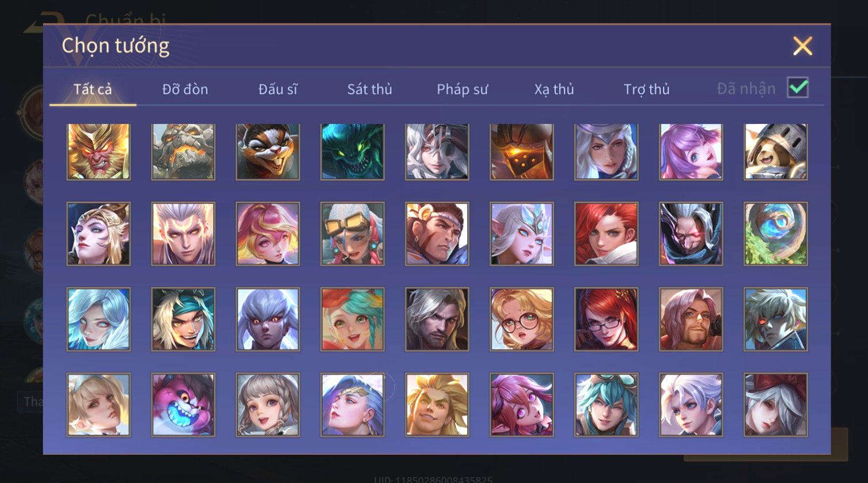This screenshot has width=868, height=483.
Task: Pick the stone golem hero with lava cracks
Action: click(183, 152)
